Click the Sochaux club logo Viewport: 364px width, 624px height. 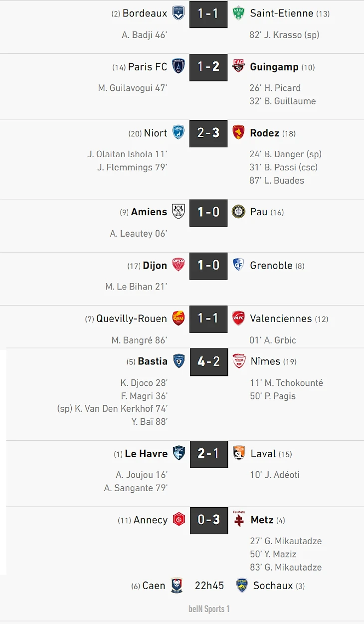click(x=242, y=586)
